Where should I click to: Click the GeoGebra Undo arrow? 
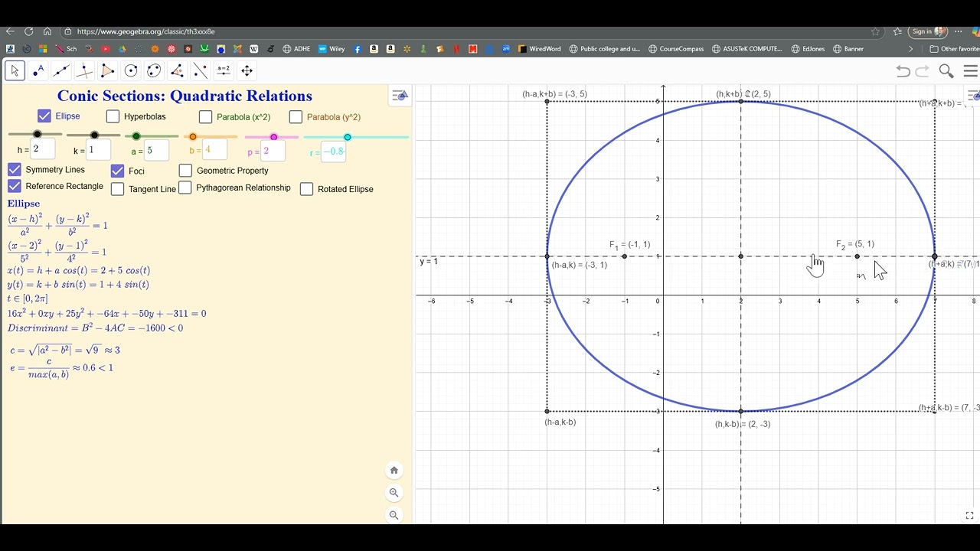[x=903, y=71]
